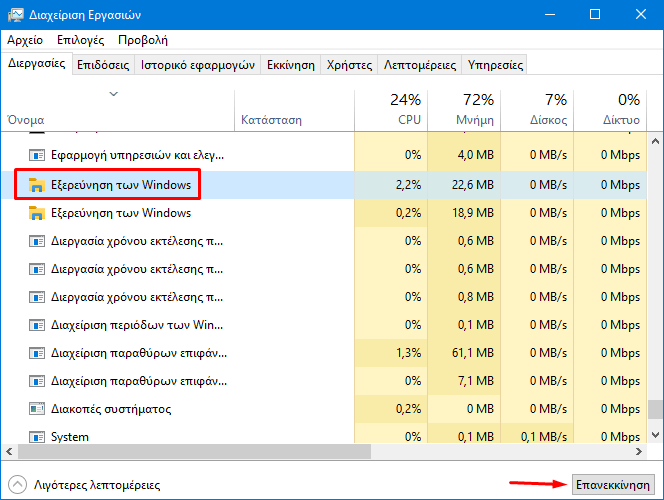Click icon of 61,1 MB Διαχείριση παραθύρων process

(x=37, y=353)
